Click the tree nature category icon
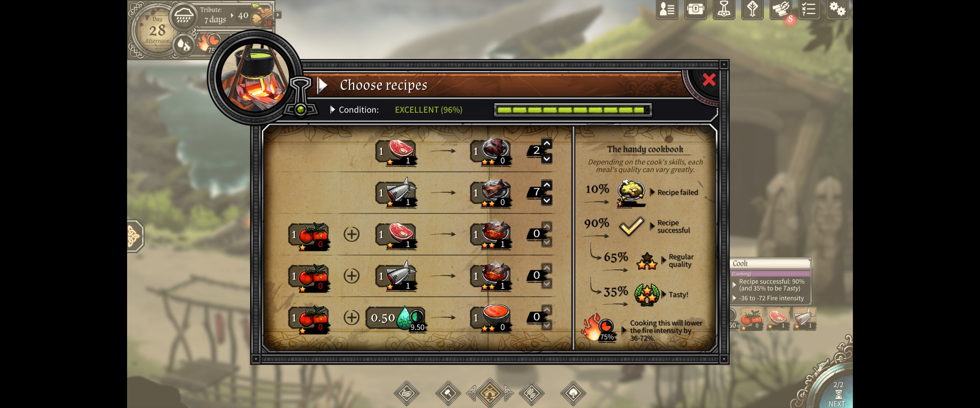 click(573, 393)
